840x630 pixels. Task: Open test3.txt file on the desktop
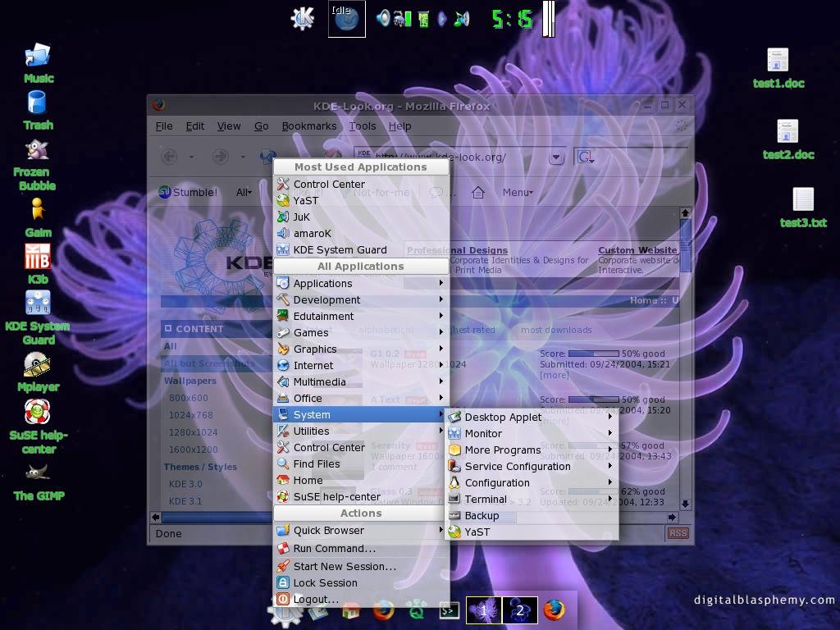point(803,199)
